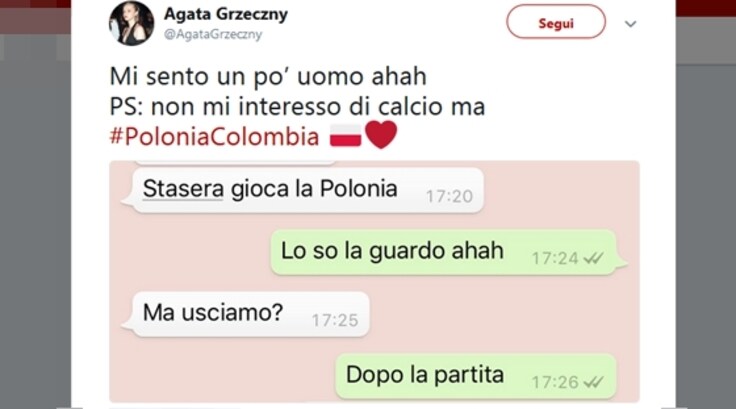The height and width of the screenshot is (409, 736).
Task: Click the Segui follow button
Action: [x=556, y=22]
